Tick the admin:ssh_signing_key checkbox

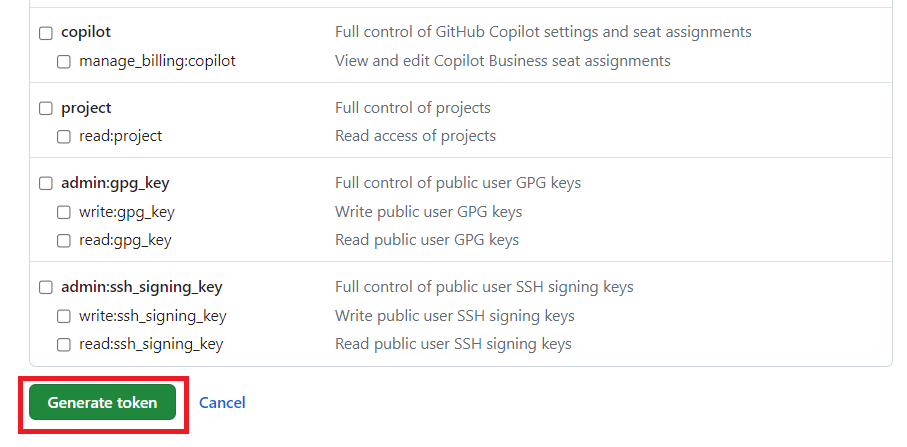(x=46, y=288)
